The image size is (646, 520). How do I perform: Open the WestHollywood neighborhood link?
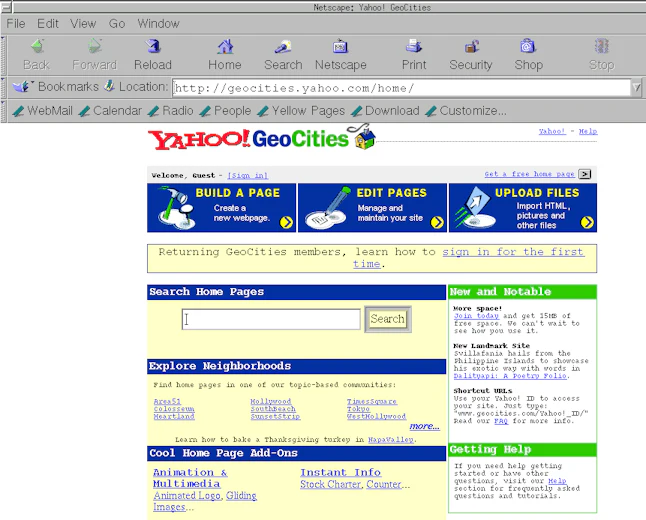(377, 417)
